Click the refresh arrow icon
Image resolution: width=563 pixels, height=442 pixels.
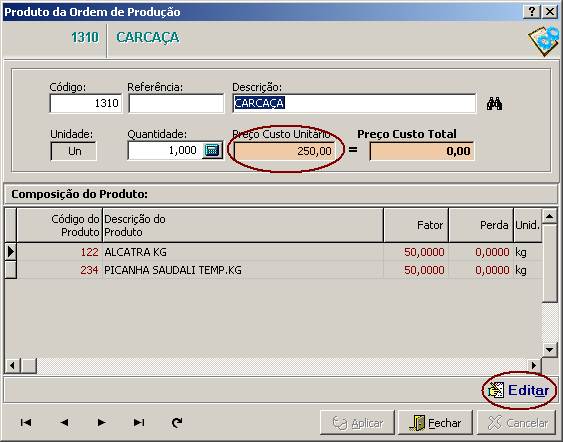pos(177,423)
